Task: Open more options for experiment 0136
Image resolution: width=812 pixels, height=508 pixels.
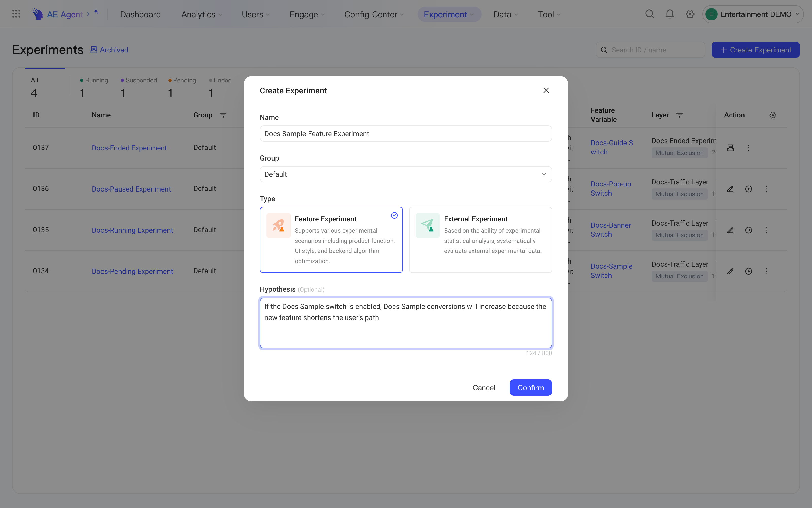Action: [767, 189]
